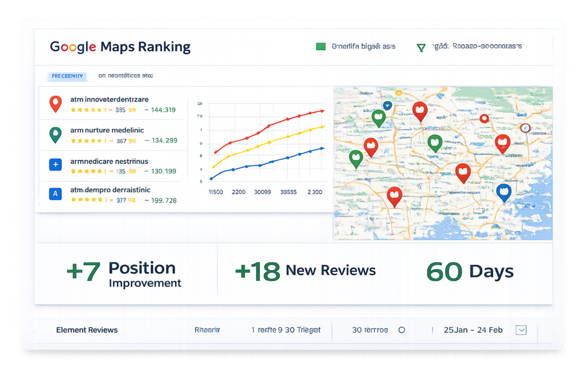Open the chevron dropdown beside the date range
This screenshot has width=588, height=392.
521,330
